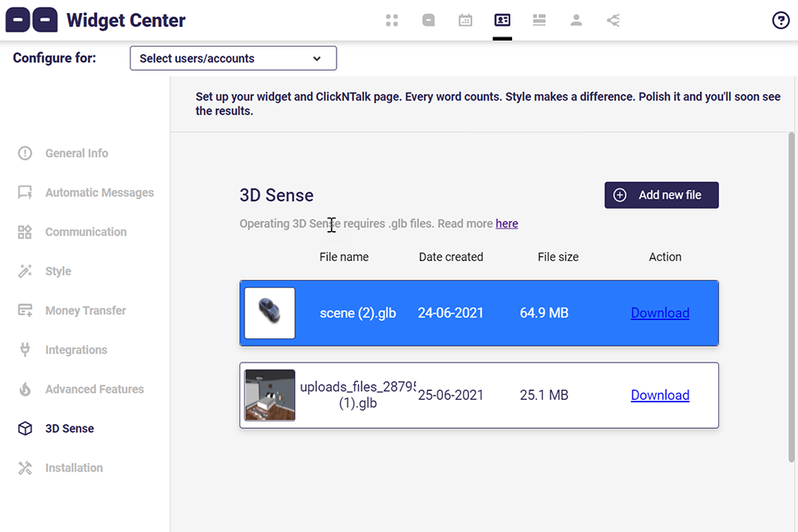Image resolution: width=798 pixels, height=532 pixels.
Task: Click the plus circle icon in Add new file
Action: click(620, 195)
